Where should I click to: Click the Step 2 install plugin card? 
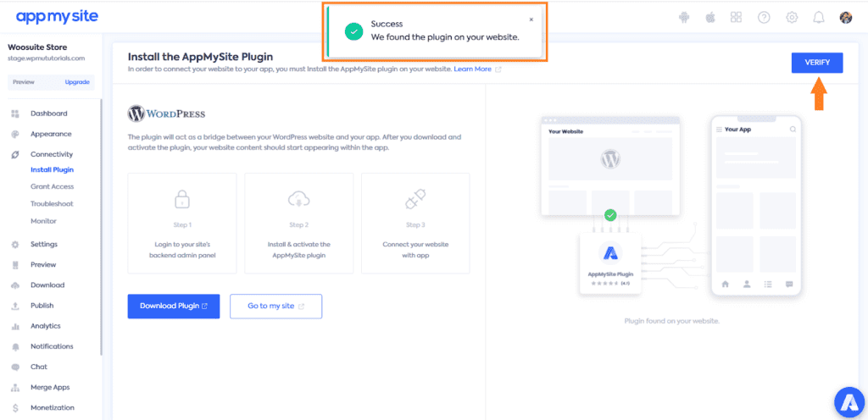coord(299,224)
